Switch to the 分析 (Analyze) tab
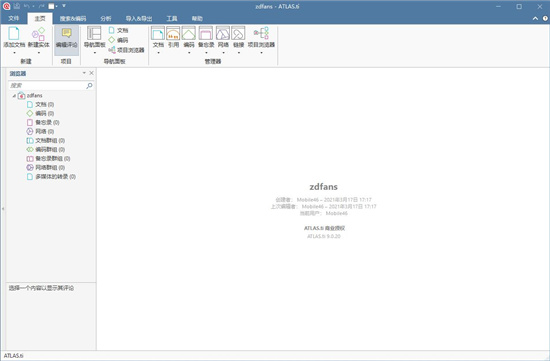 point(106,19)
